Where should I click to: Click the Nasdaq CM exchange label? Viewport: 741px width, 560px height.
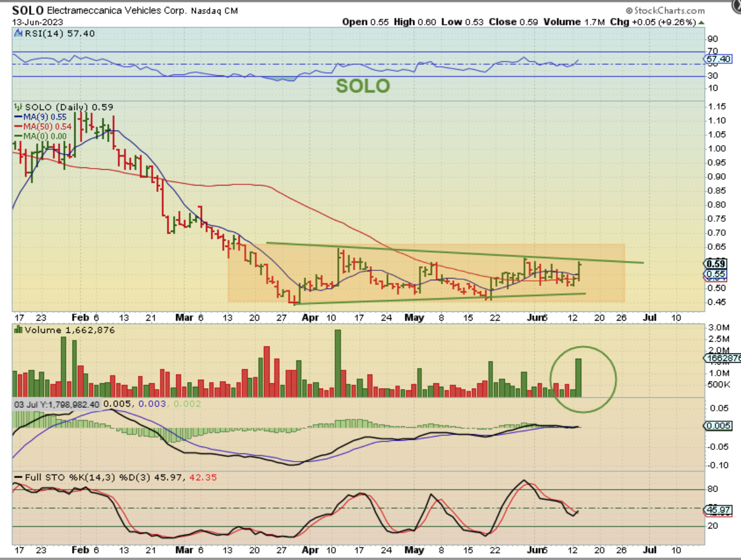tap(214, 11)
